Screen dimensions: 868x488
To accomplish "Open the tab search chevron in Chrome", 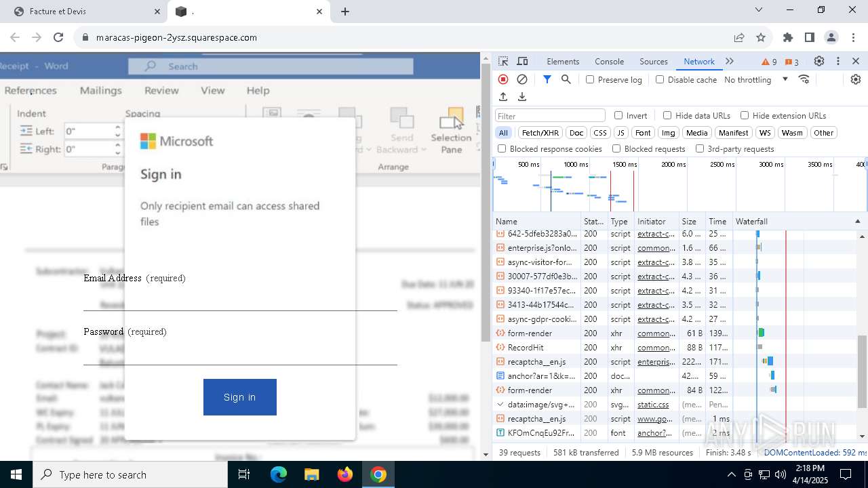I will [759, 9].
